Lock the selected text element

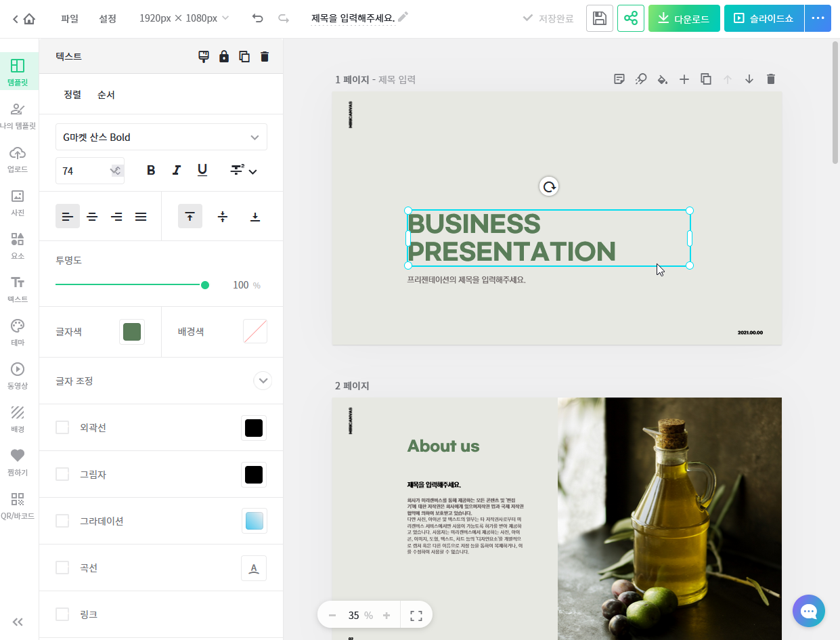coord(224,57)
